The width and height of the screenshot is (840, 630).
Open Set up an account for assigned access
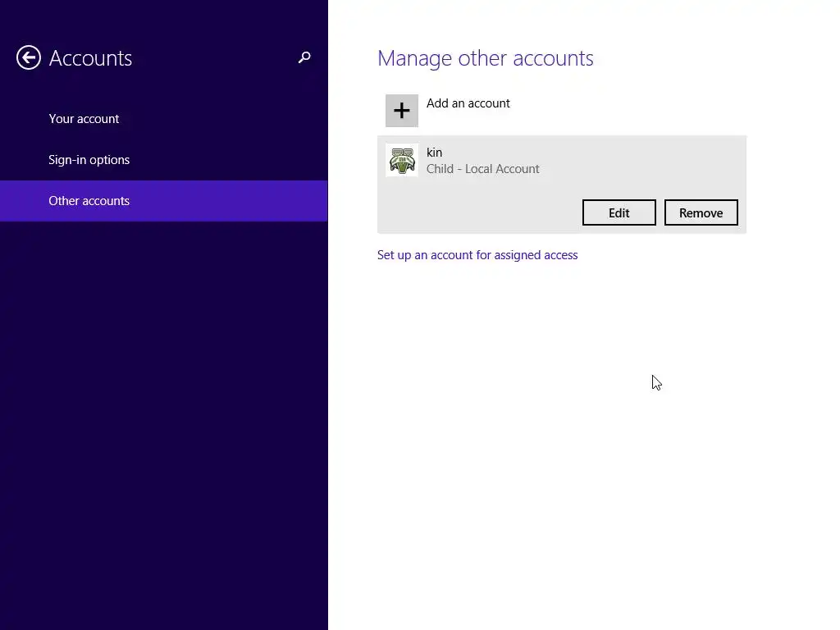pyautogui.click(x=477, y=255)
